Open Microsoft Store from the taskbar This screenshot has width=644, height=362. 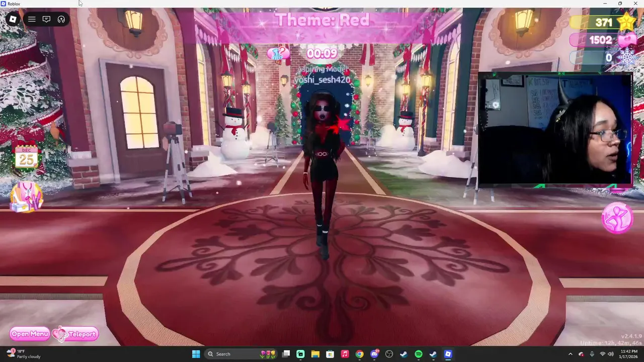click(330, 354)
